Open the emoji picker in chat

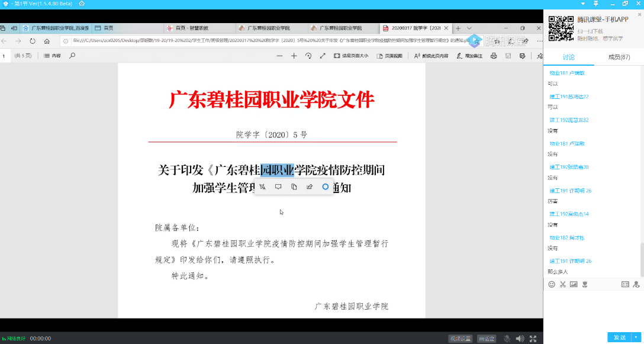point(552,284)
